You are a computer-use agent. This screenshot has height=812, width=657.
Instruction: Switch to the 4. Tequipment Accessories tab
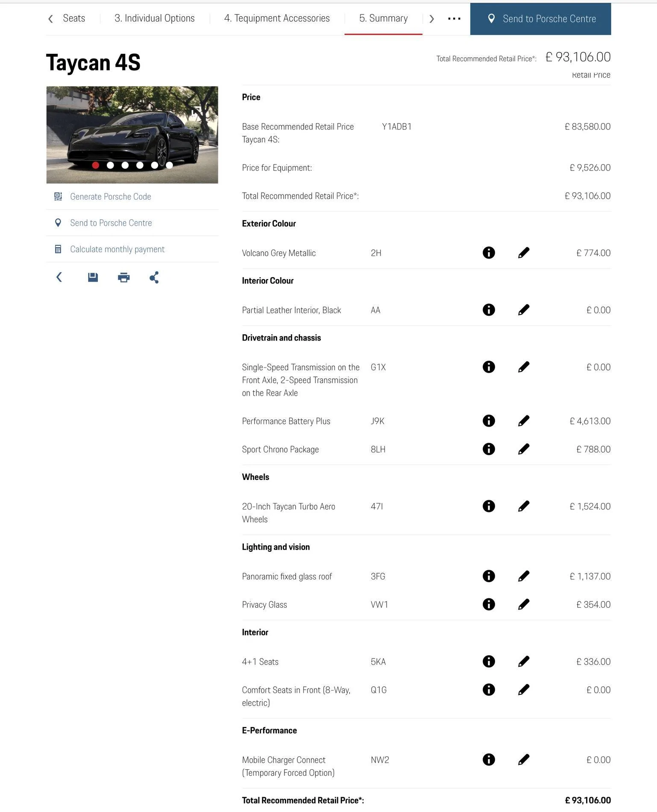tap(277, 18)
